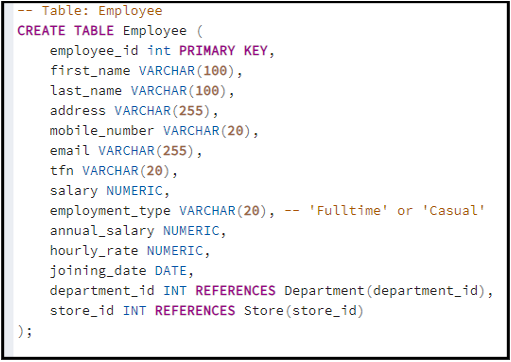
Task: Click the annual_salary column name
Action: 102,231
